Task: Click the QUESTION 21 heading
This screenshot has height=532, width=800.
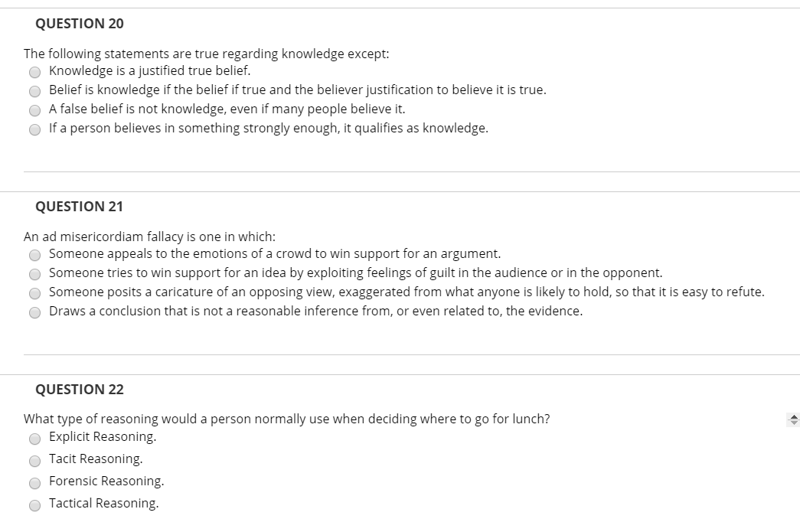Action: 80,207
